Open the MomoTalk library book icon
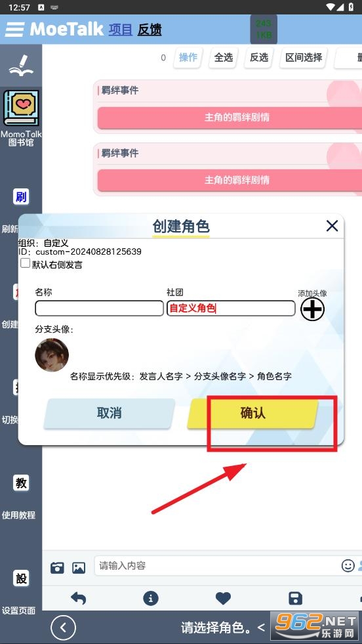Screen dimensions: 362x644 click(x=22, y=108)
